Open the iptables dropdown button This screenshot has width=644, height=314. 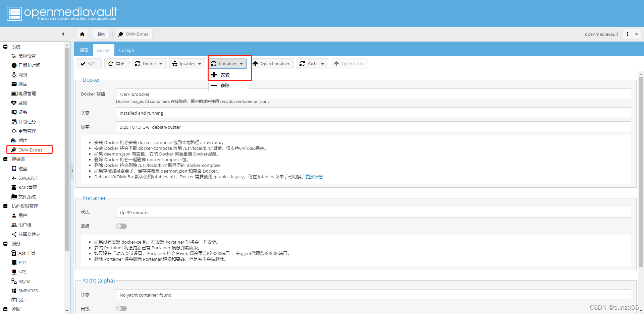click(x=187, y=64)
